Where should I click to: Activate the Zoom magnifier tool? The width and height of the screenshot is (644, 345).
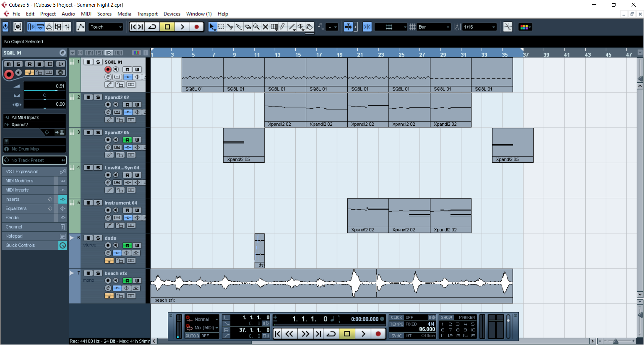click(256, 27)
